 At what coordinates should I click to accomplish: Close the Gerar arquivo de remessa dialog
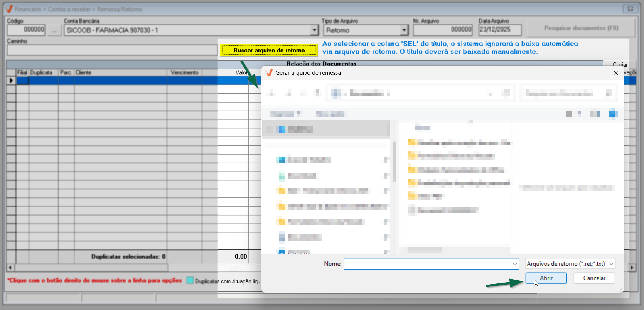click(x=616, y=73)
